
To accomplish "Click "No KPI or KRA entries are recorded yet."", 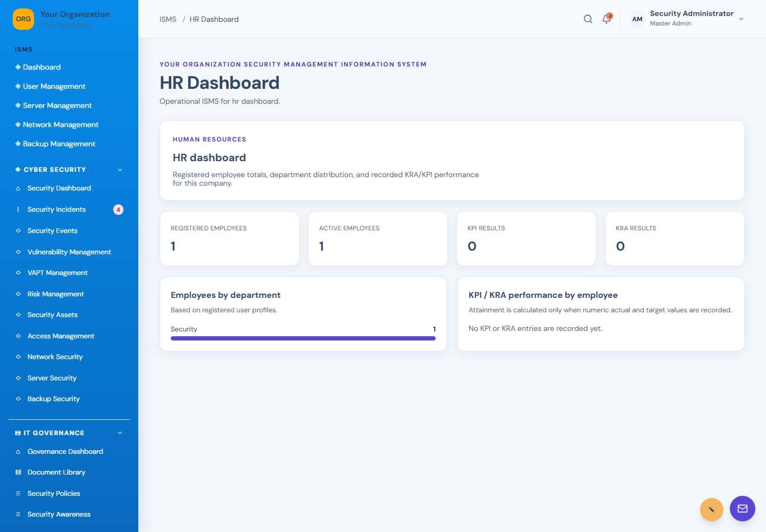I will point(535,329).
